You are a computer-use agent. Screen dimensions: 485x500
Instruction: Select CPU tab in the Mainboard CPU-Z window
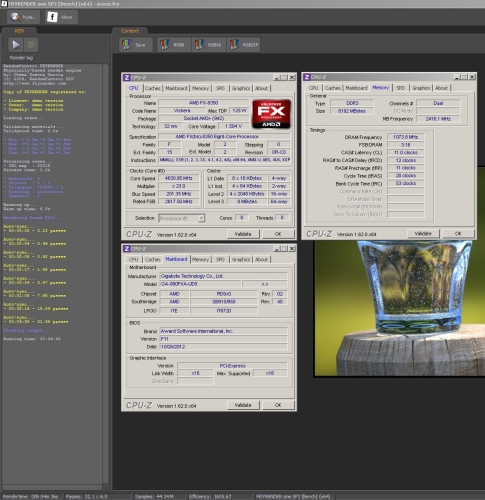pos(133,259)
